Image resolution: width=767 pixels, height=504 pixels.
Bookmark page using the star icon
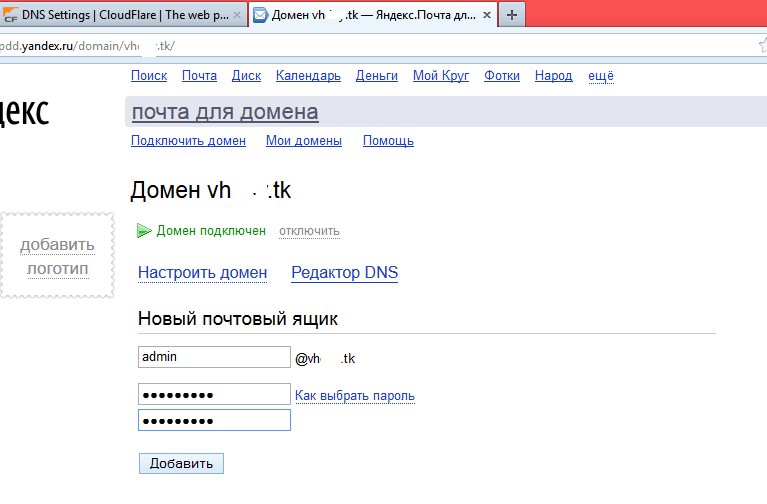pos(762,46)
